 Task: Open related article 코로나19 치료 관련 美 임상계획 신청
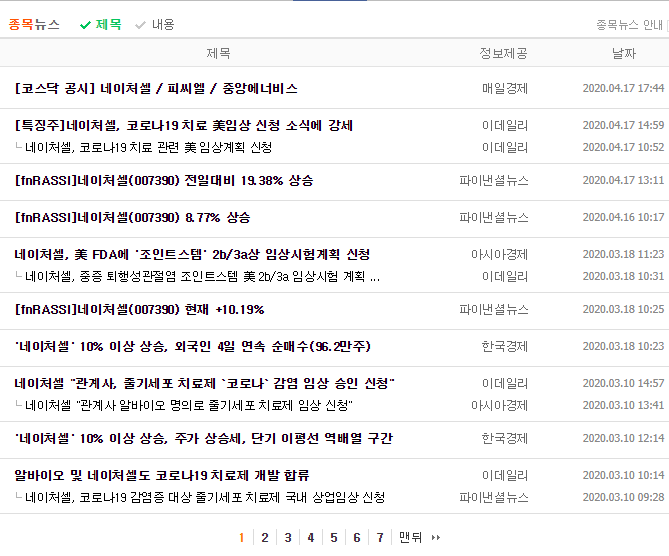[148, 148]
